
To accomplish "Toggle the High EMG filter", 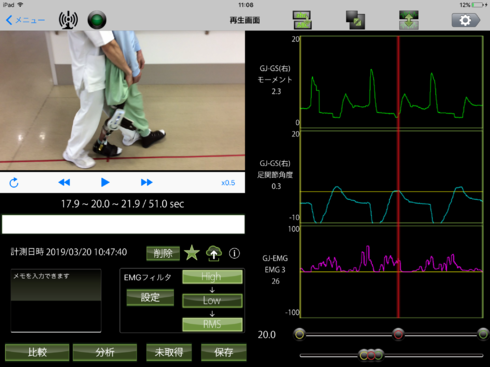I will [x=212, y=277].
